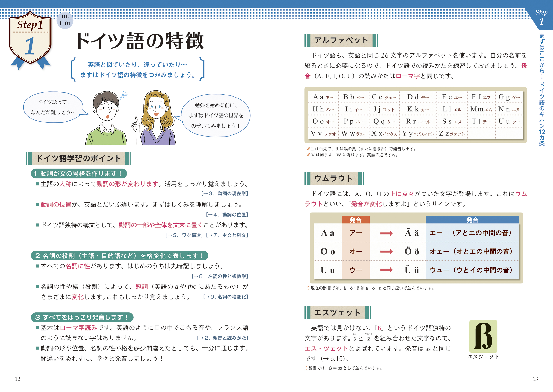The image size is (553, 392).
Task: Click the alphabet cell Q q クー
Action: pos(384,121)
